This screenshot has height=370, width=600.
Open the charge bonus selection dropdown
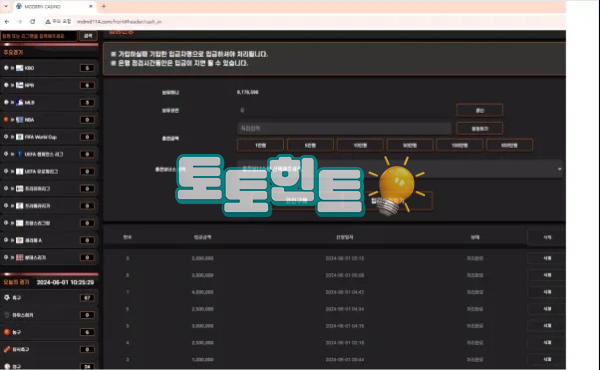tap(400, 169)
